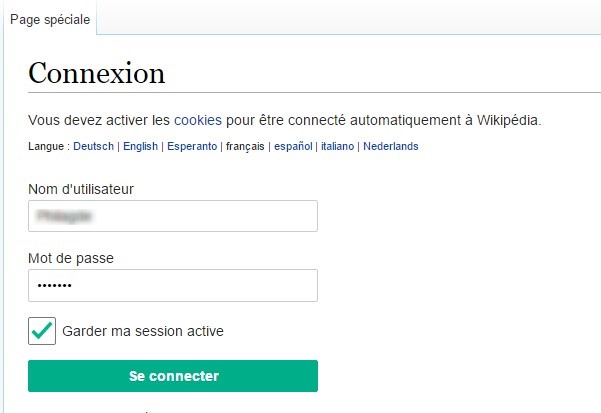Click the Langue label text
This screenshot has height=413, width=601.
[x=46, y=146]
